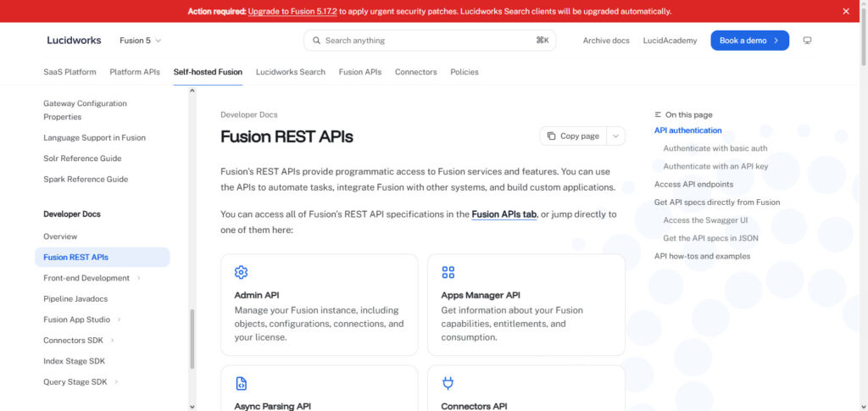Click the On this page list icon
The image size is (868, 411).
coord(658,115)
